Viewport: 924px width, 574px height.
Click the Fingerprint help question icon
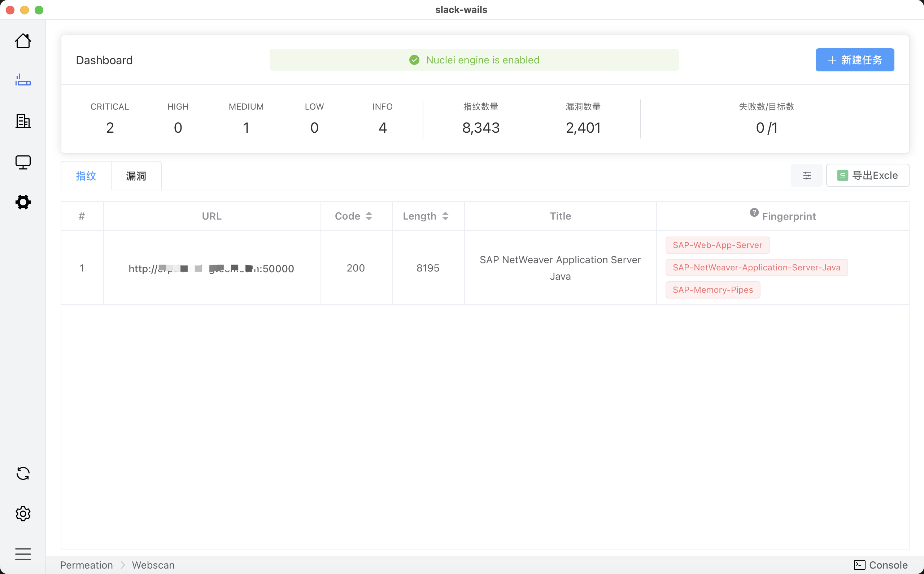754,213
